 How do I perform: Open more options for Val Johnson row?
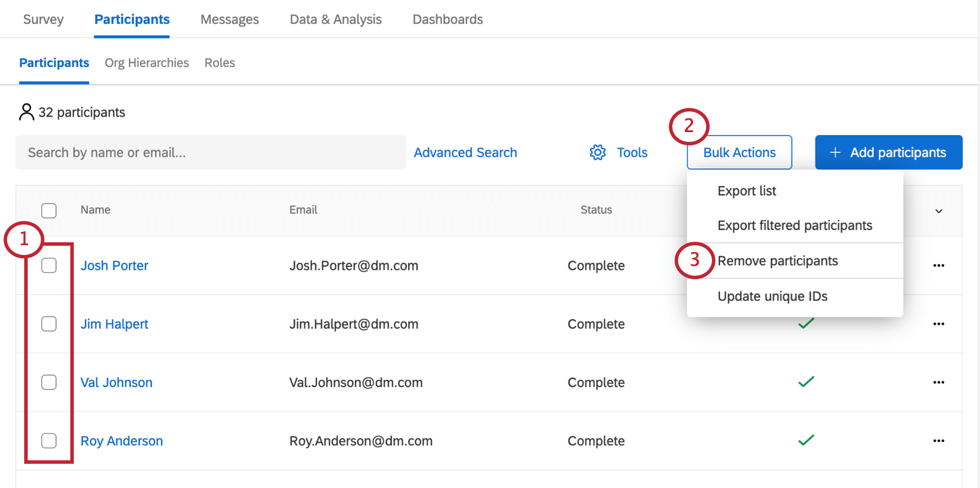point(938,382)
